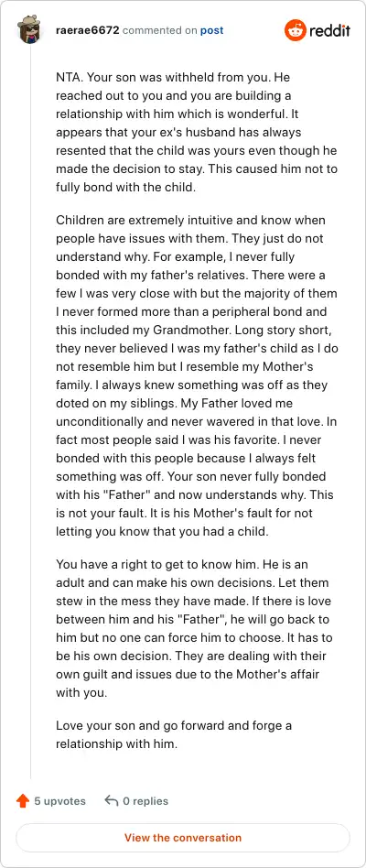Click the "commented on" header text
The width and height of the screenshot is (366, 868).
point(160,30)
